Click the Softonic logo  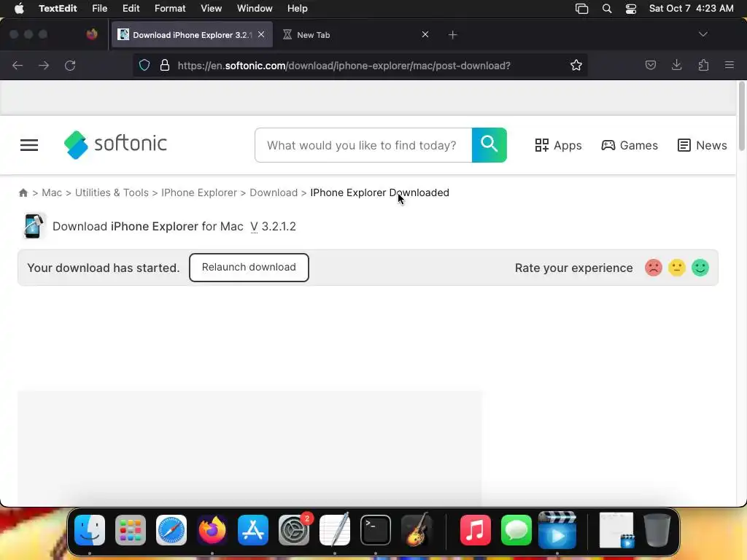click(115, 144)
